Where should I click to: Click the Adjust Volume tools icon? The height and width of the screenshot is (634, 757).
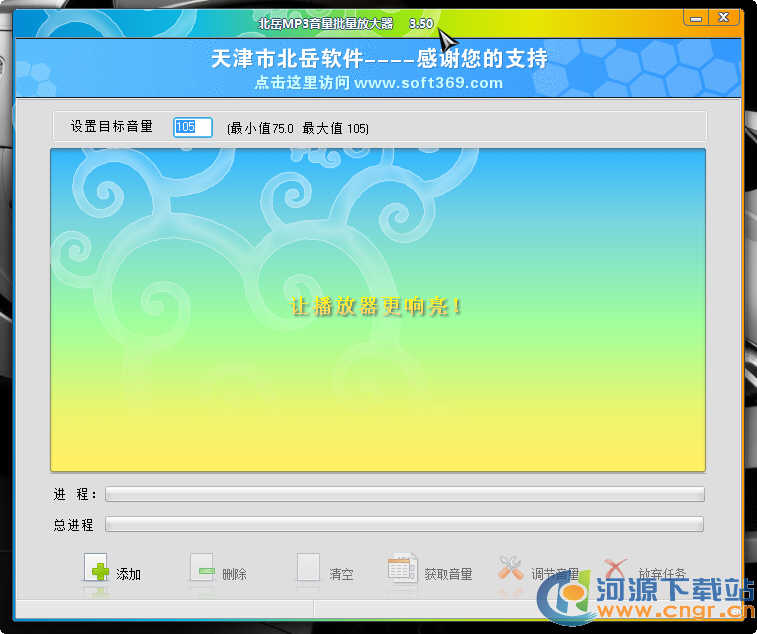point(510,568)
